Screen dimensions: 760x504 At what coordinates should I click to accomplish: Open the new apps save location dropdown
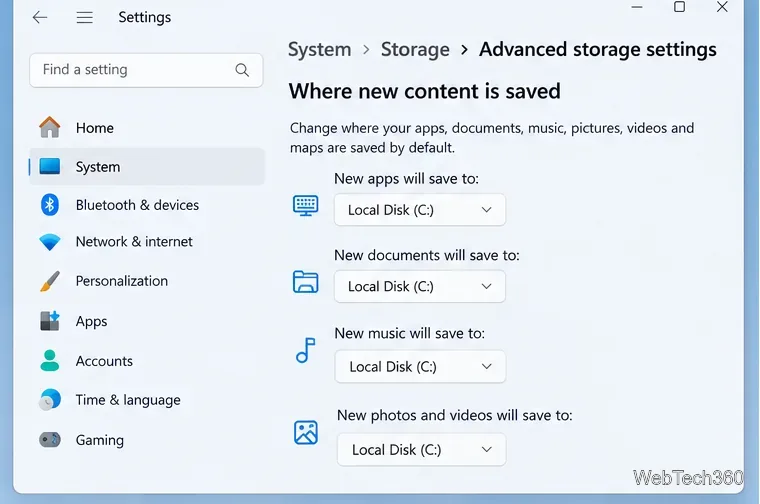click(420, 210)
